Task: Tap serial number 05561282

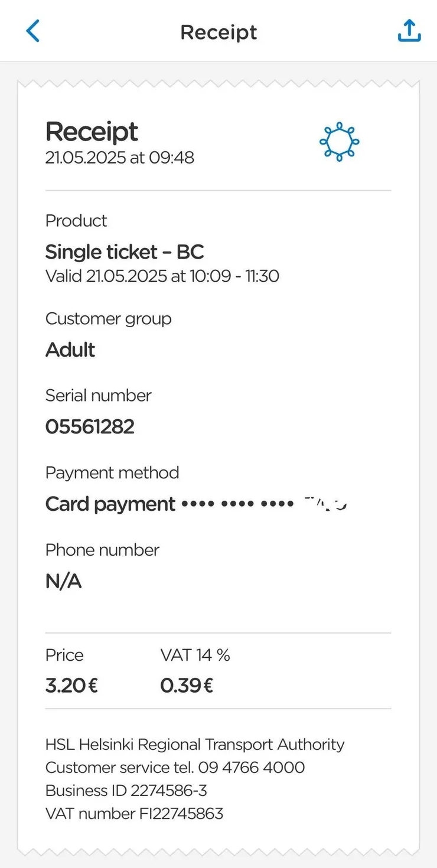Action: (x=90, y=426)
